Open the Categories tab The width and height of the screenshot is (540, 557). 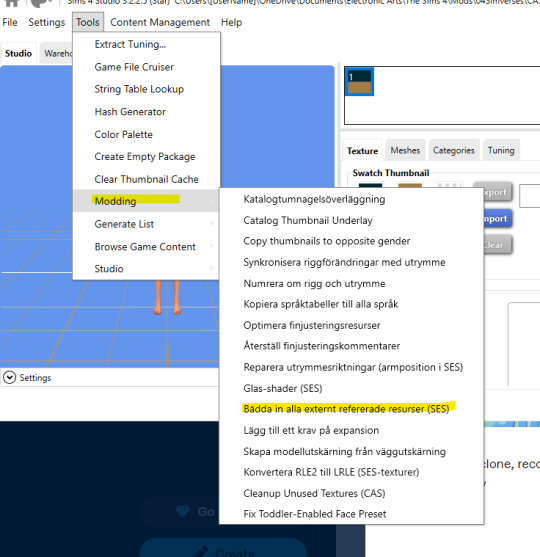[454, 150]
